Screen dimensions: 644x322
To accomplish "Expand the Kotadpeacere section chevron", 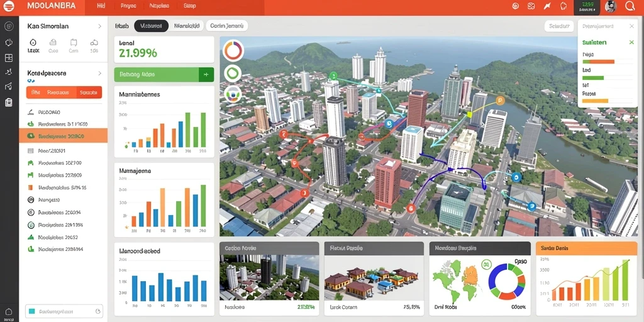I will (x=99, y=74).
